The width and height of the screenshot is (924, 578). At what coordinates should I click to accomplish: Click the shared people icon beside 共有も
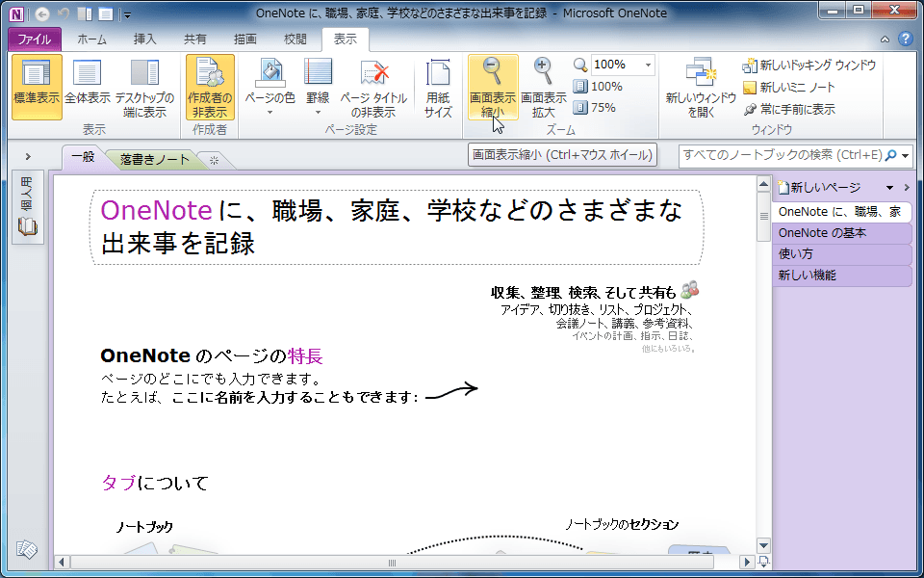pyautogui.click(x=689, y=290)
